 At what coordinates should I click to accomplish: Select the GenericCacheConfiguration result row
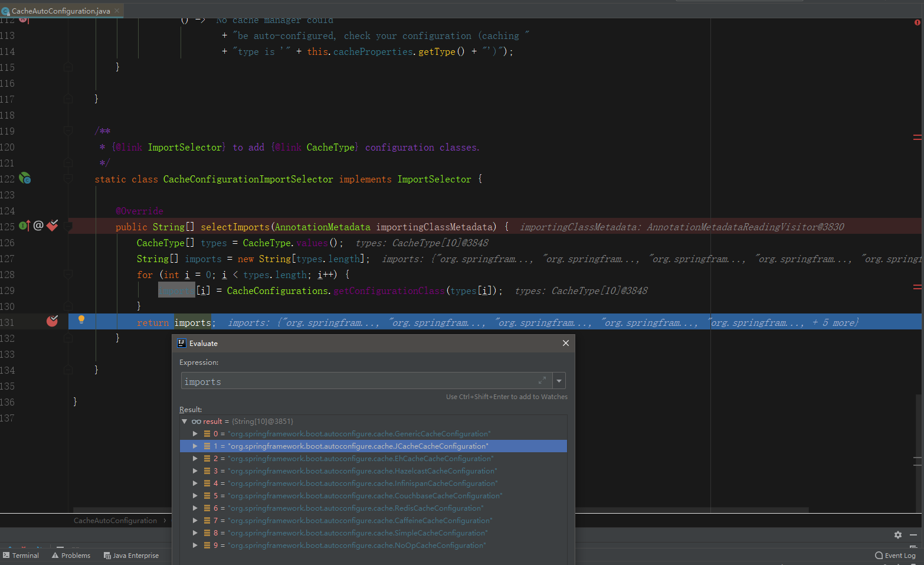(x=373, y=434)
